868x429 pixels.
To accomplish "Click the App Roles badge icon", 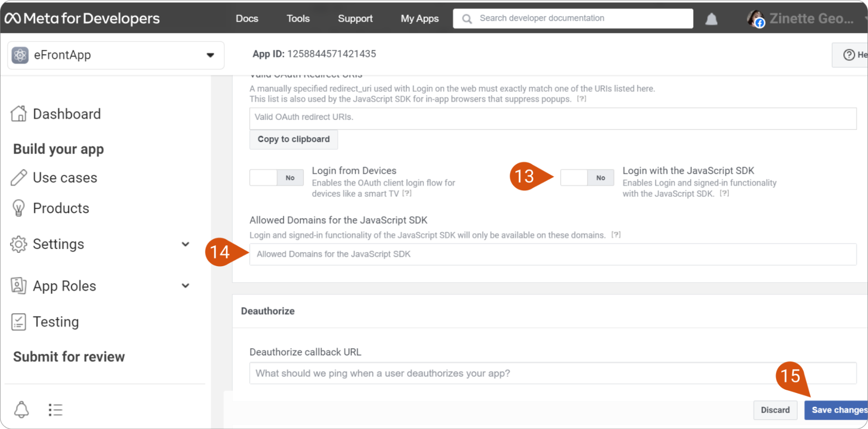I will (19, 286).
